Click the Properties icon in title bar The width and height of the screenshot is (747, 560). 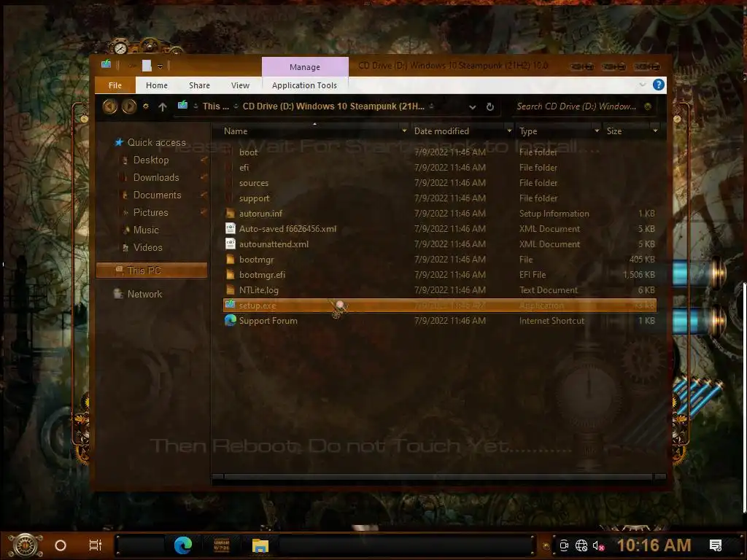tap(147, 66)
